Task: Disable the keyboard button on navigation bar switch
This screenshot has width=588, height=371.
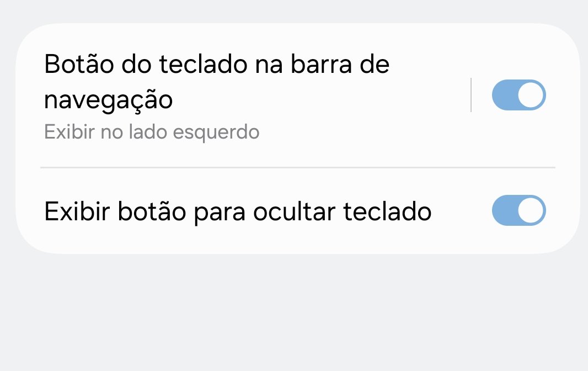Action: [x=518, y=95]
